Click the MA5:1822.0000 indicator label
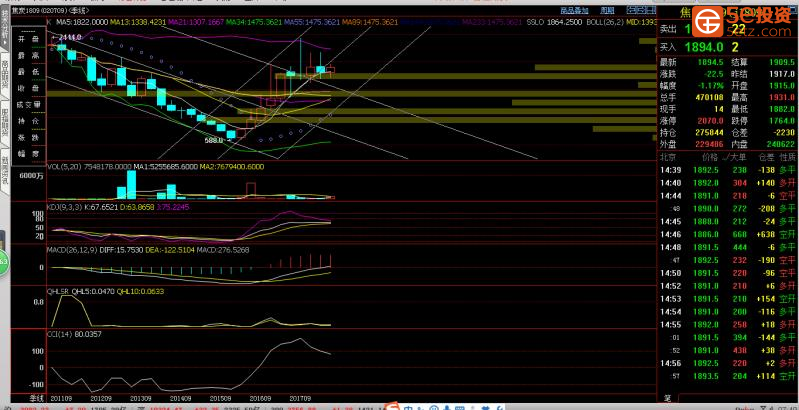 82,22
